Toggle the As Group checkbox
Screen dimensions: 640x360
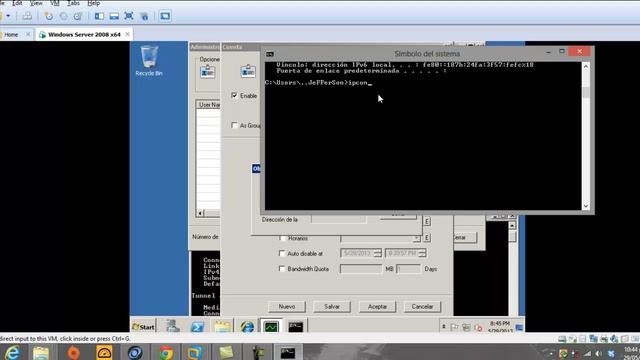(234, 125)
